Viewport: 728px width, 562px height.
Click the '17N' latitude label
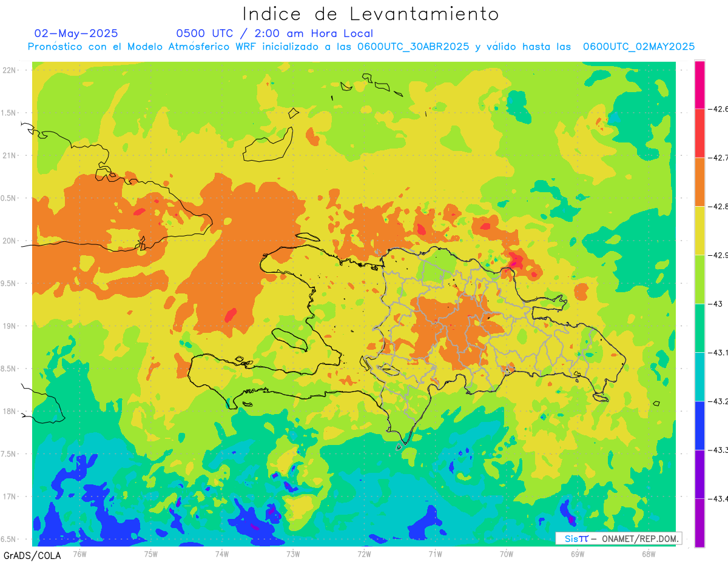[x=9, y=497]
